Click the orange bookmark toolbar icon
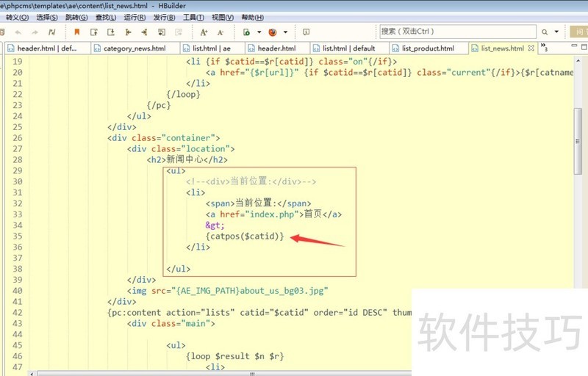The height and width of the screenshot is (376, 588). pyautogui.click(x=77, y=32)
